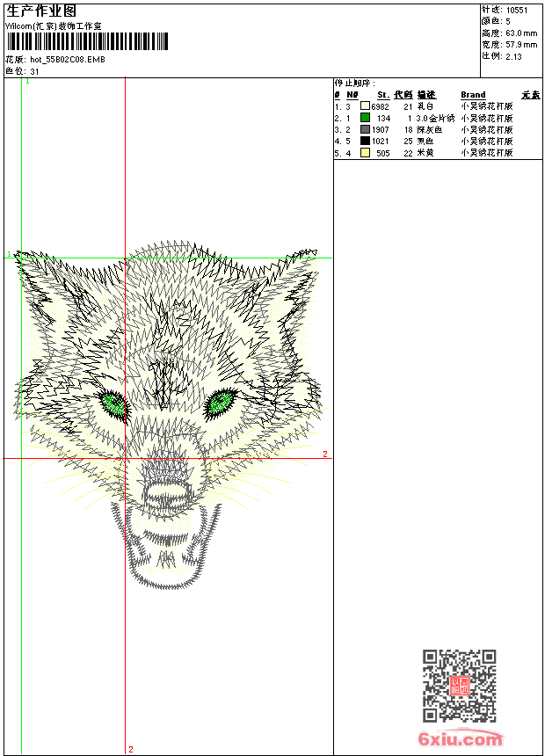Open the 6xiu.com watermark link
The width and height of the screenshot is (545, 756).
[x=461, y=739]
